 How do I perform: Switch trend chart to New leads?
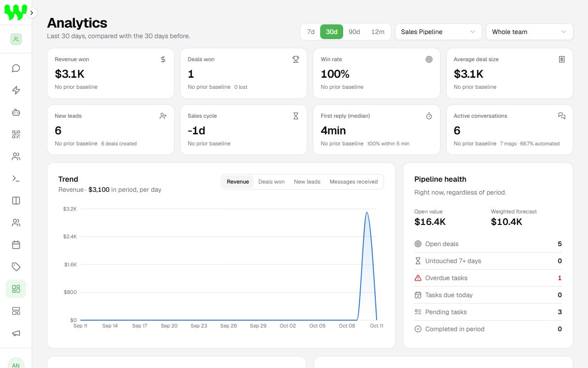[307, 182]
